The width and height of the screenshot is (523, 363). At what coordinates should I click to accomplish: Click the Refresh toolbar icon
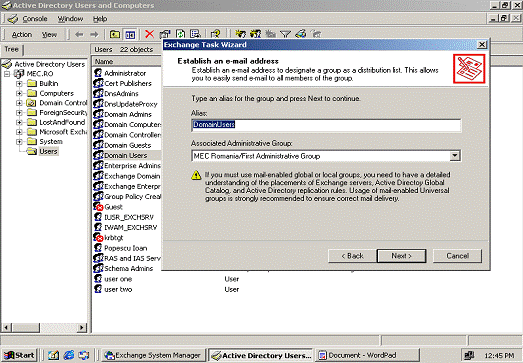180,34
